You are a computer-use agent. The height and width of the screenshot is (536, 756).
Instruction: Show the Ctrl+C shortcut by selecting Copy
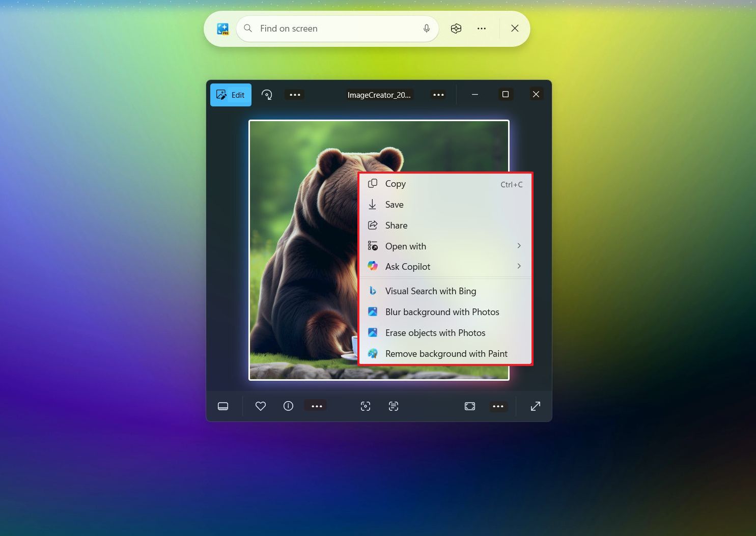(395, 184)
